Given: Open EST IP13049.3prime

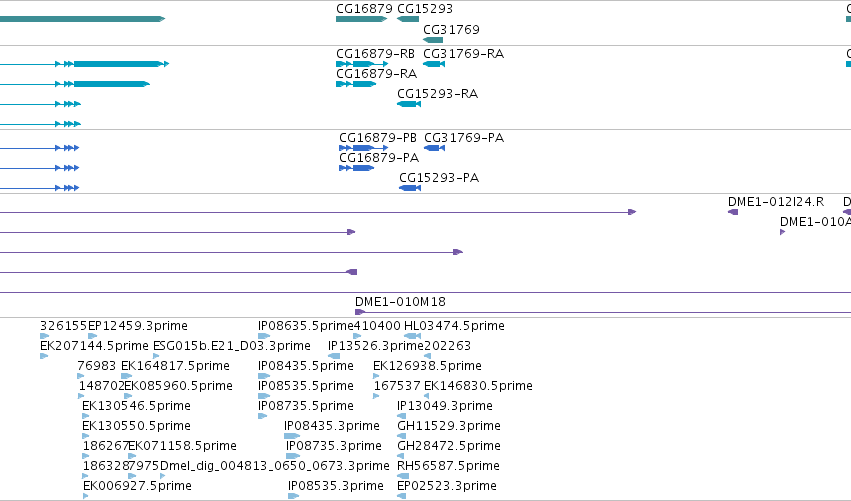Looking at the screenshot, I should [x=444, y=406].
